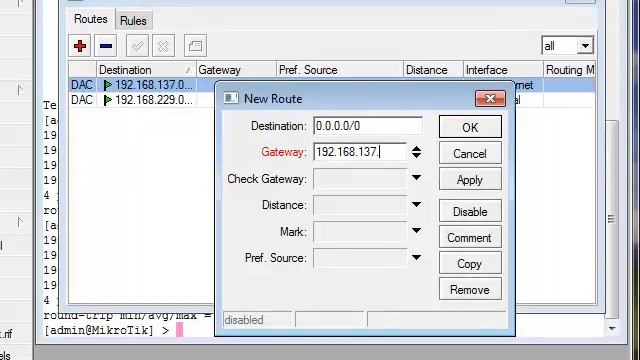This screenshot has height=360, width=640.
Task: Click the Remove button in dialog
Action: tap(470, 290)
